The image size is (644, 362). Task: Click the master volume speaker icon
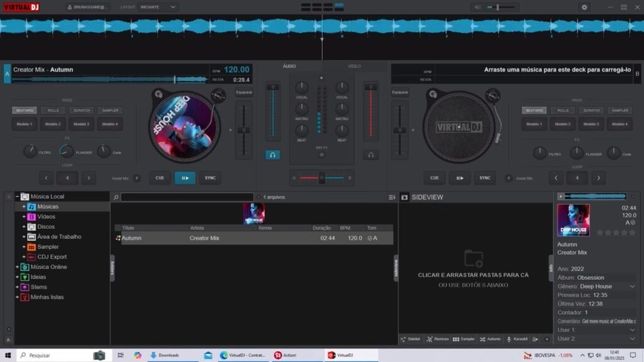(x=477, y=7)
